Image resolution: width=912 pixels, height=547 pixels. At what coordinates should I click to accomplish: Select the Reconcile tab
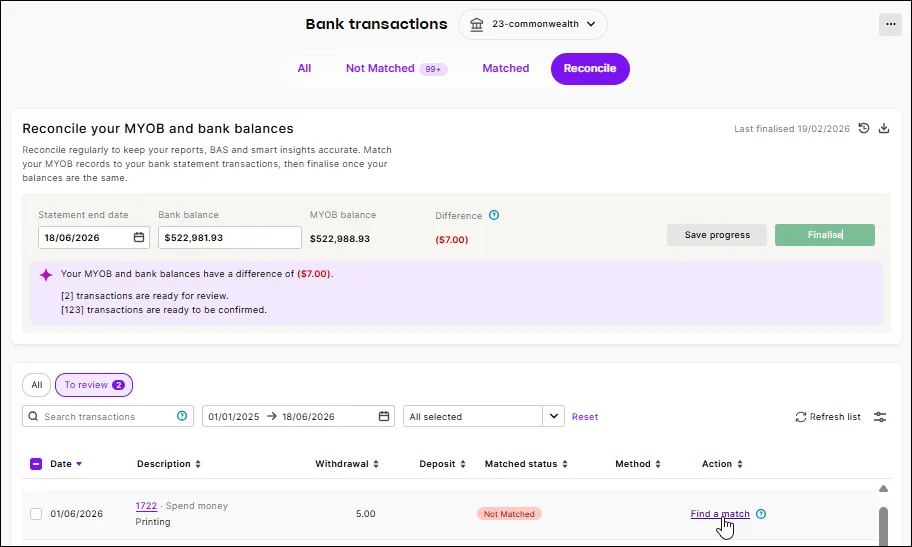[x=590, y=69]
